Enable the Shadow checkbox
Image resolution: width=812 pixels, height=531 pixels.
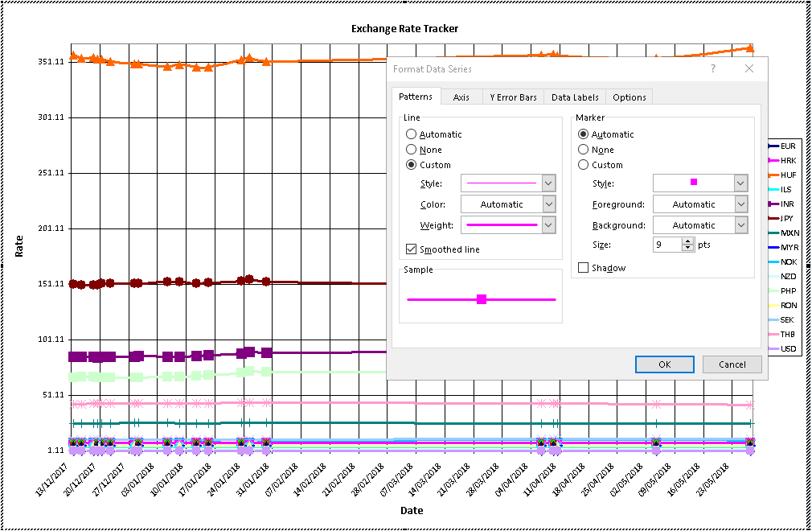pyautogui.click(x=584, y=268)
